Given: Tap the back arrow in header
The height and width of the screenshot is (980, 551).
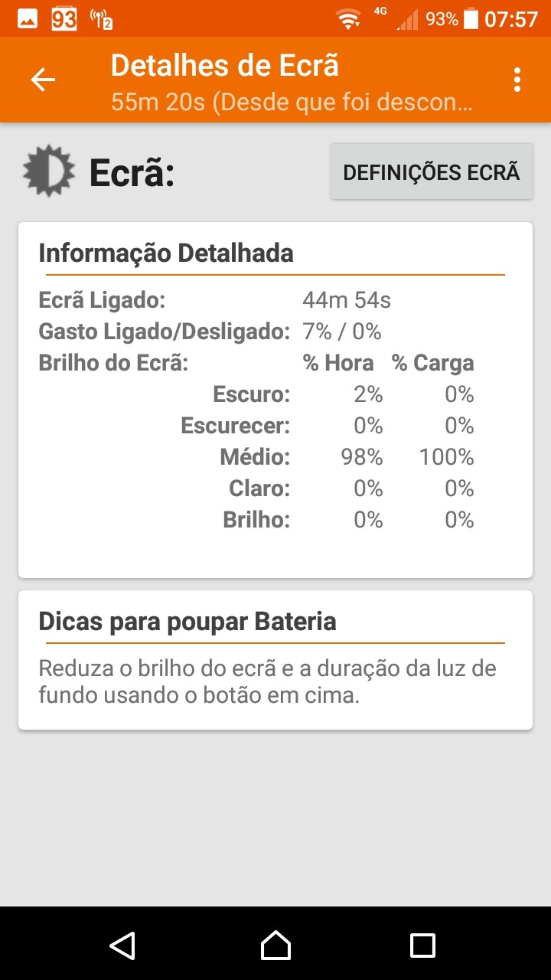Looking at the screenshot, I should click(x=43, y=80).
